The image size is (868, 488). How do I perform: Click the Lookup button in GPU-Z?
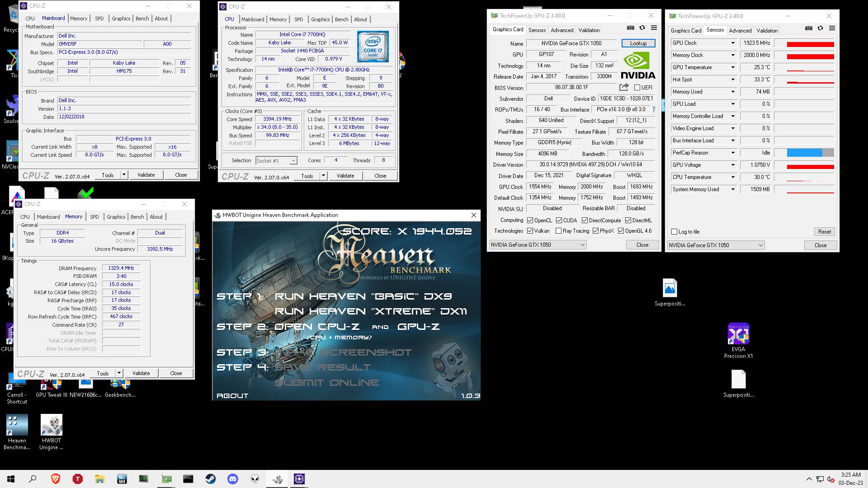[x=638, y=43]
